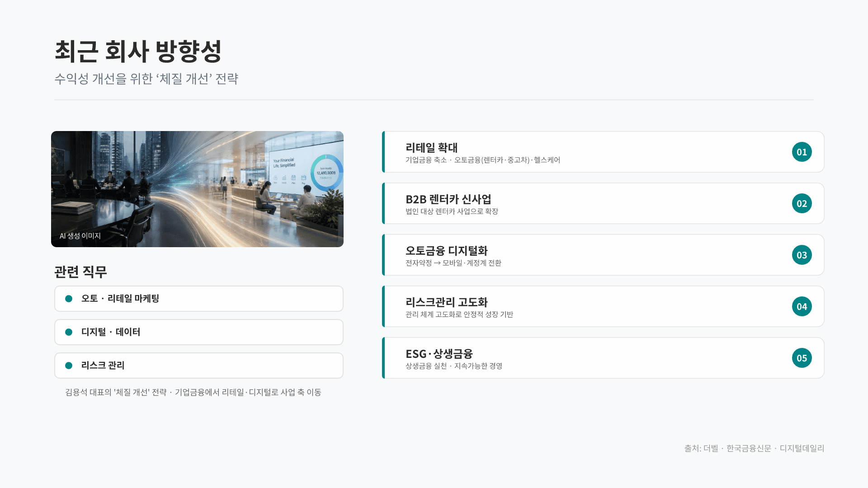Click the footnote starting with '김용석 대표의'
The image size is (868, 488).
coord(193,392)
